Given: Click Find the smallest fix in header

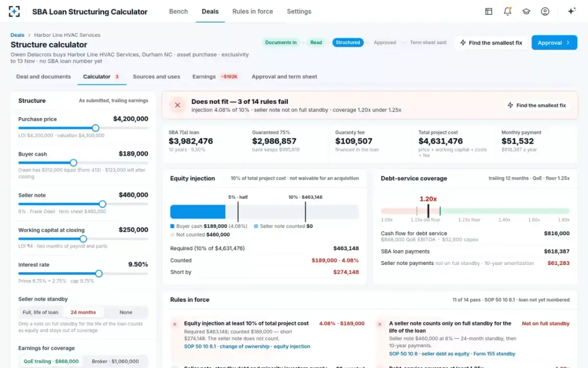Looking at the screenshot, I should (x=491, y=43).
